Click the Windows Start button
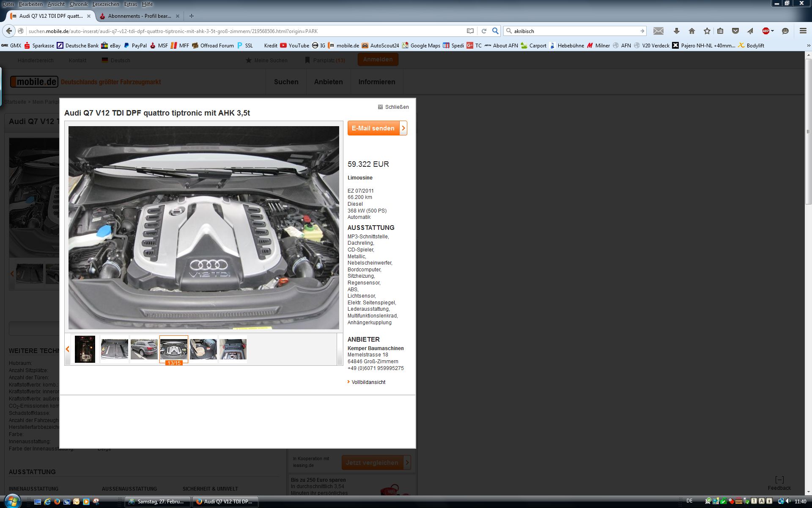This screenshot has height=508, width=812. coord(12,502)
